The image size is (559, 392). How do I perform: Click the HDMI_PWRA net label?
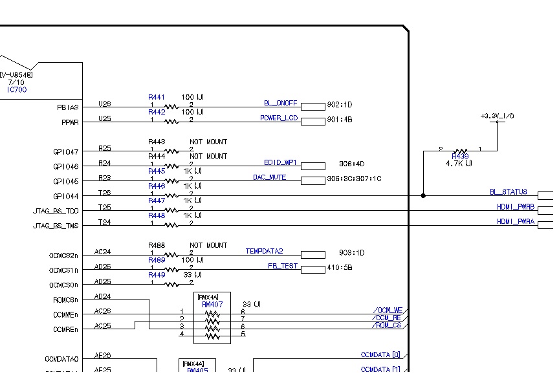coord(516,221)
